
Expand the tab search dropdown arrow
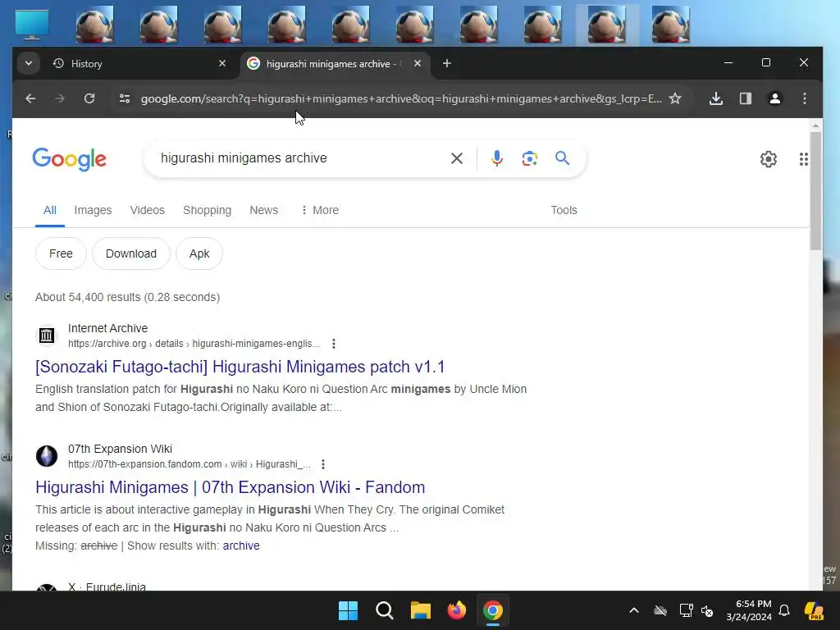(29, 63)
